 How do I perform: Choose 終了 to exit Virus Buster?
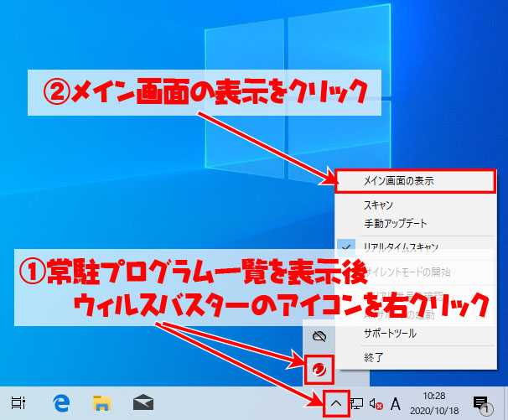(415, 357)
